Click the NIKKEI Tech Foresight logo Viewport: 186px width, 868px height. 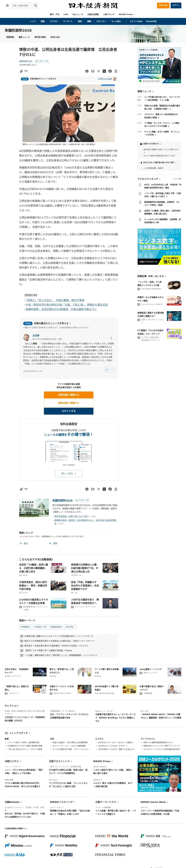(113, 845)
